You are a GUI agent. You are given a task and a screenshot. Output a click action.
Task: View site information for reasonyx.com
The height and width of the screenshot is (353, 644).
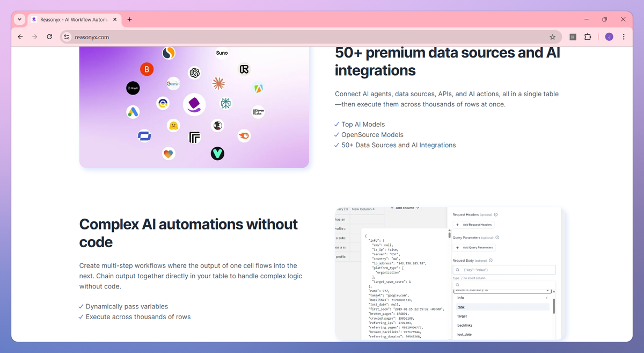pos(67,37)
